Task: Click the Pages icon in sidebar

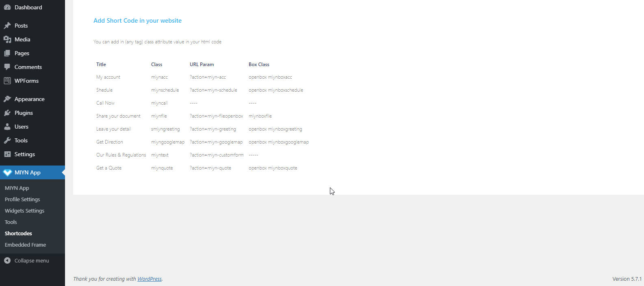Action: (7, 53)
